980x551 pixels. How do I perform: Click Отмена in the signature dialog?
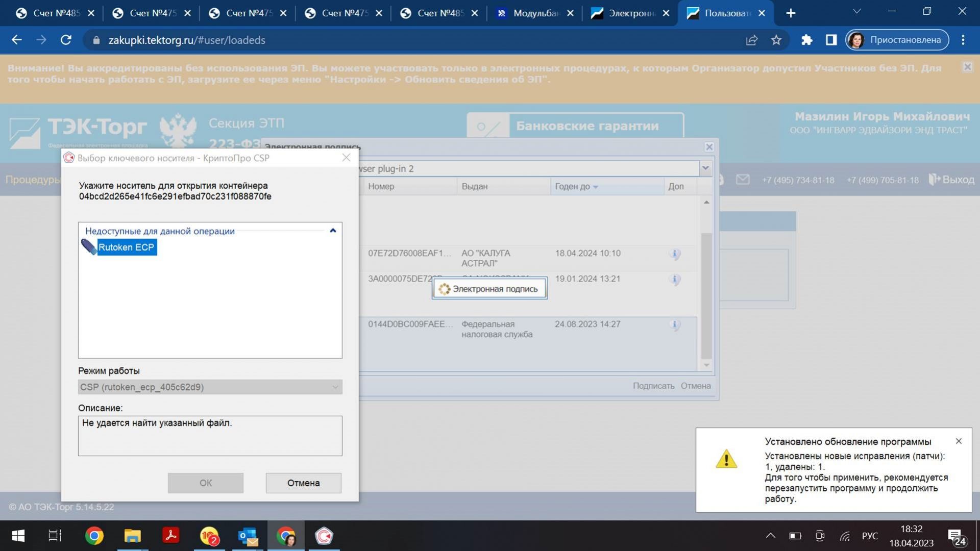coord(695,386)
